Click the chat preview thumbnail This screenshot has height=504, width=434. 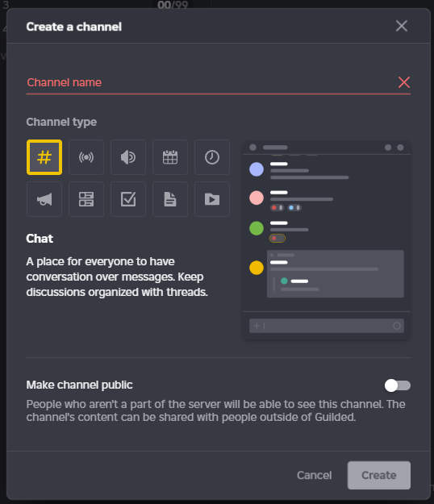click(x=327, y=240)
